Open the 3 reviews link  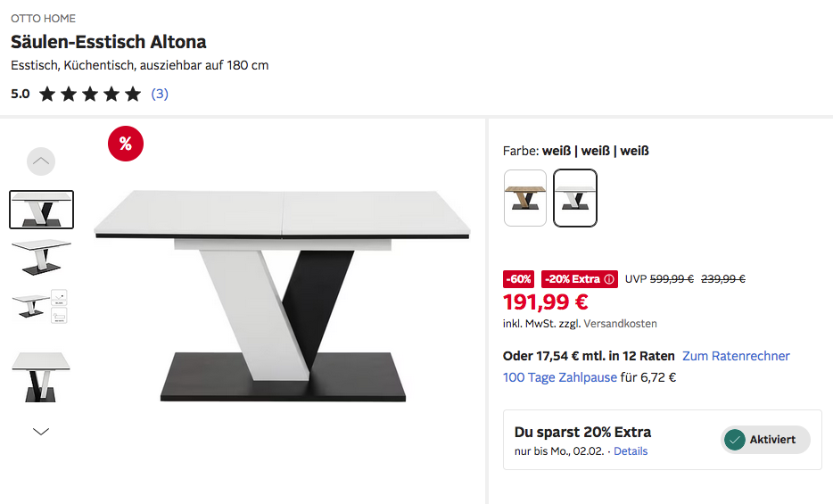click(x=160, y=94)
